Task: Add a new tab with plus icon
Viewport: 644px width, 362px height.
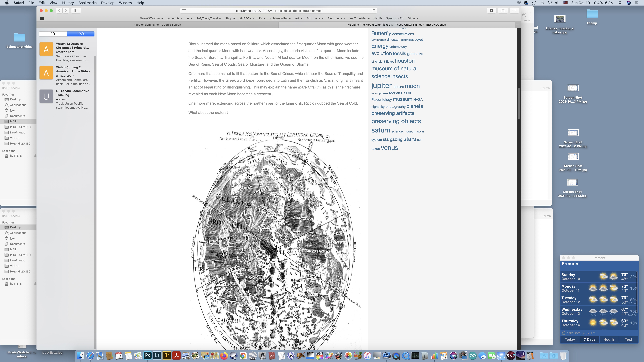Action: (x=518, y=25)
